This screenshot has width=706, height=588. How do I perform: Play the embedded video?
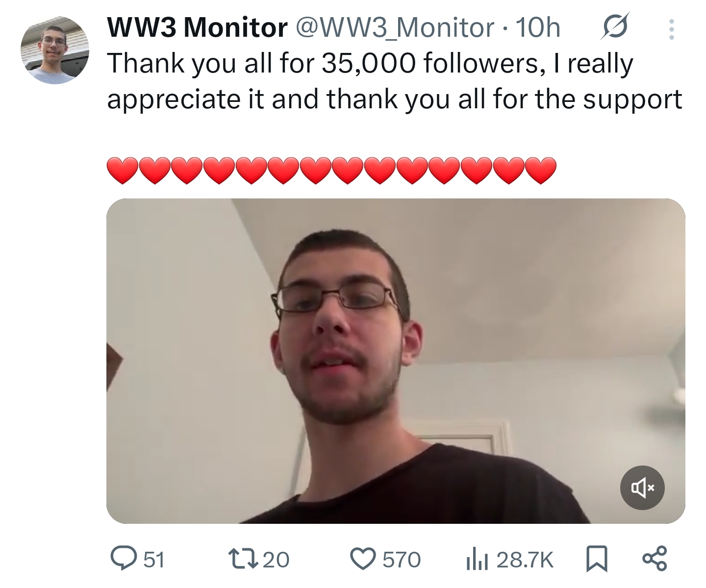click(x=396, y=361)
